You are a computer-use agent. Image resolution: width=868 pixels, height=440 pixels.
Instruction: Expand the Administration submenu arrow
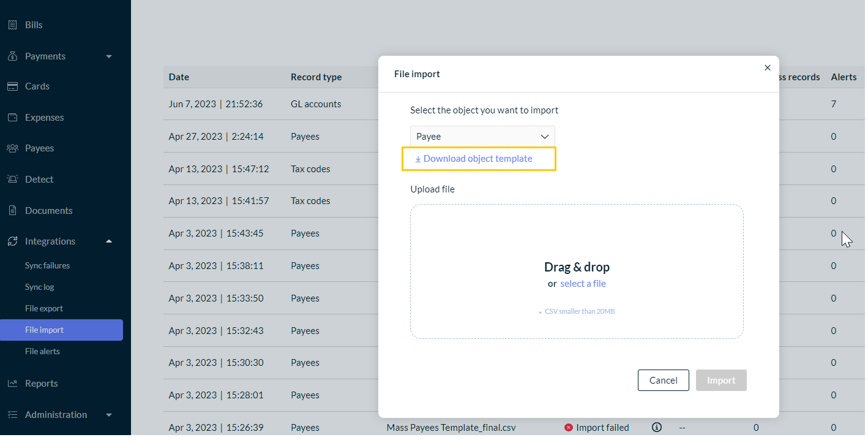coord(109,415)
